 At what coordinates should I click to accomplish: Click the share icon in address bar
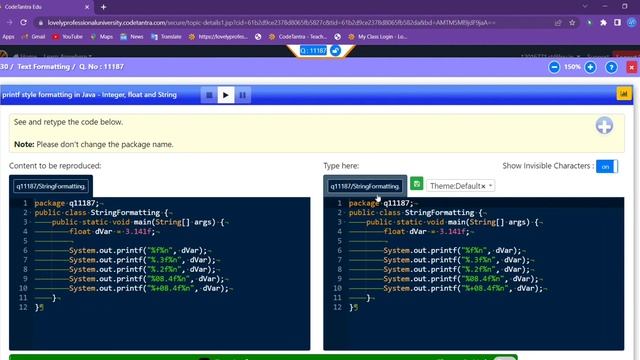click(558, 23)
